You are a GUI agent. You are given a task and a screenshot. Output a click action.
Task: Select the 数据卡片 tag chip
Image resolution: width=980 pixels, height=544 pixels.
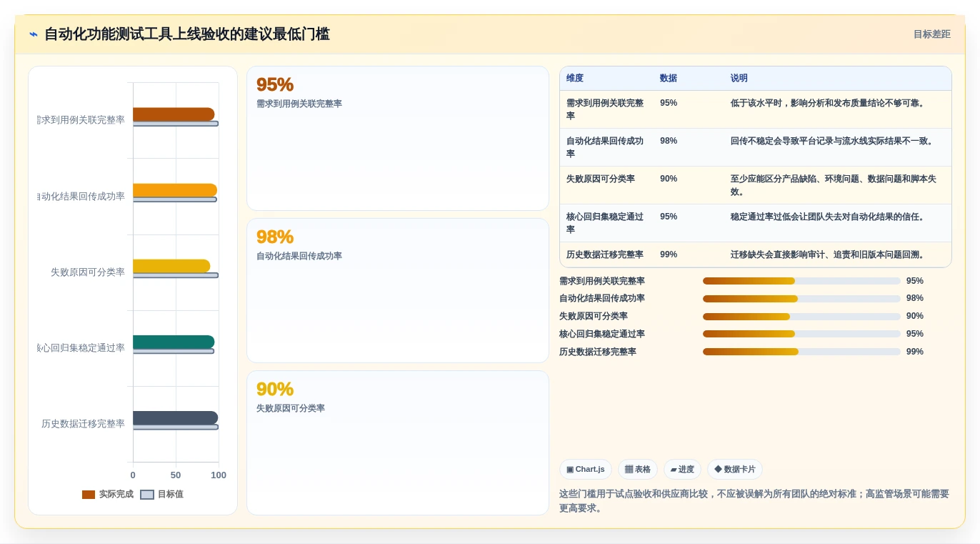point(735,470)
